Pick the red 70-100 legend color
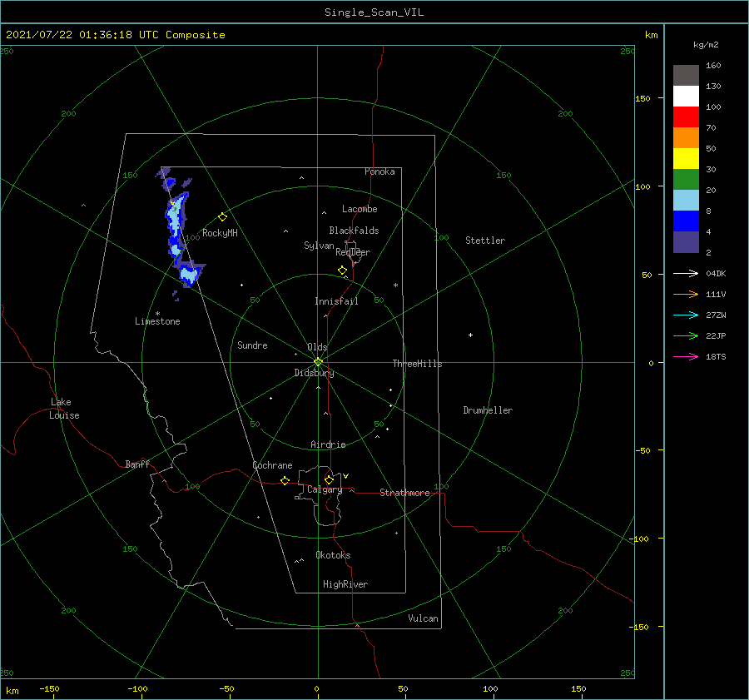This screenshot has width=749, height=700. click(686, 117)
